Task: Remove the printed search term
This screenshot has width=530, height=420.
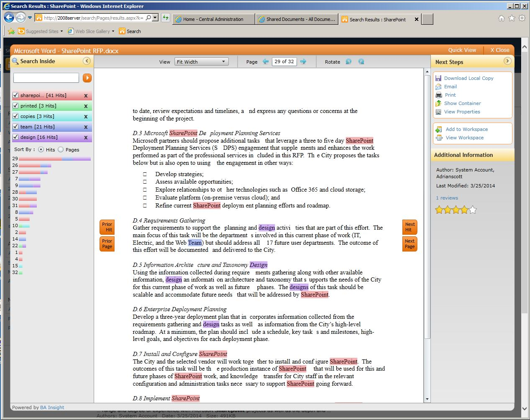Action: click(x=86, y=106)
